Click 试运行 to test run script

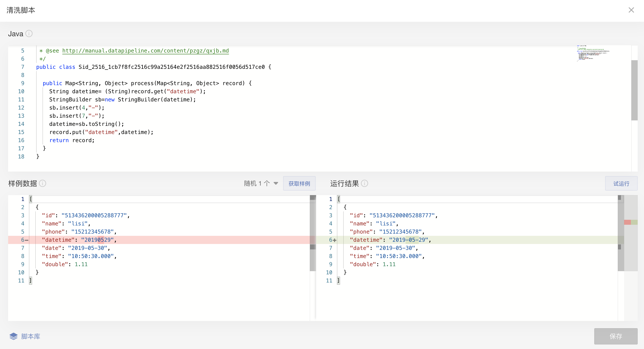(x=621, y=183)
